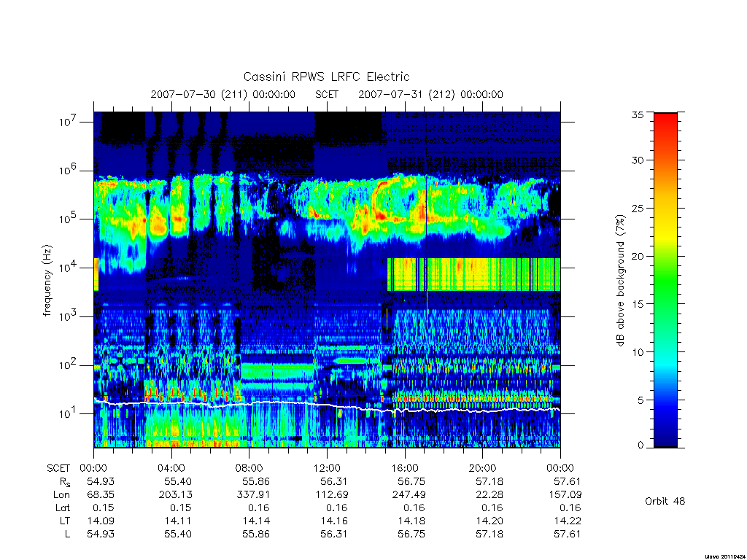The image size is (747, 560).
Task: Select the end time '2007-07-31 (212) 00:00:00'
Action: point(430,94)
